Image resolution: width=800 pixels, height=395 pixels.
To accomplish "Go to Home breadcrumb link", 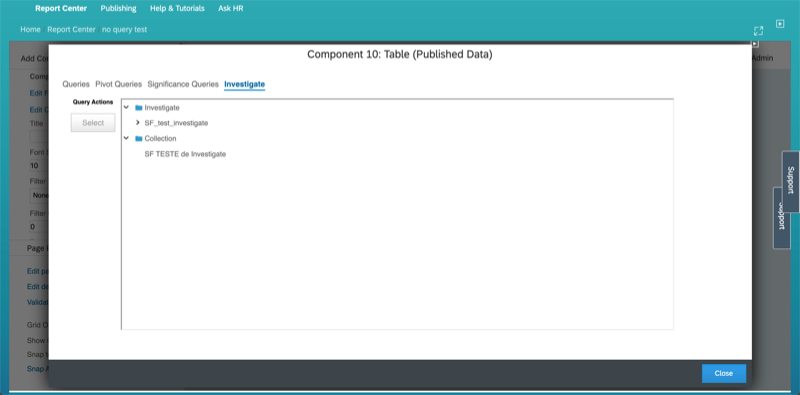I will tap(30, 30).
